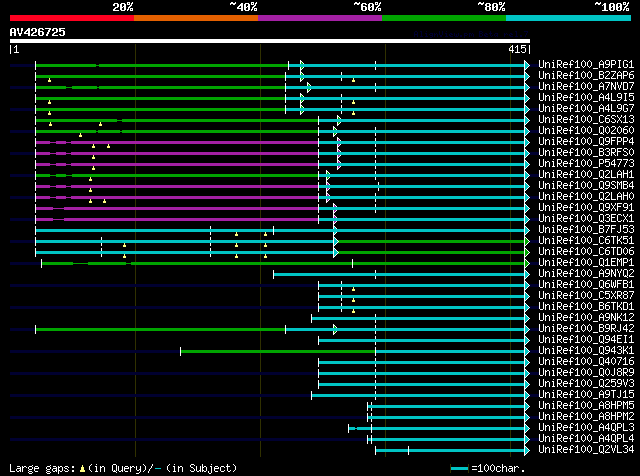Open subject UniRef100_A4L9I5
The width and height of the screenshot is (640, 476).
586,98
